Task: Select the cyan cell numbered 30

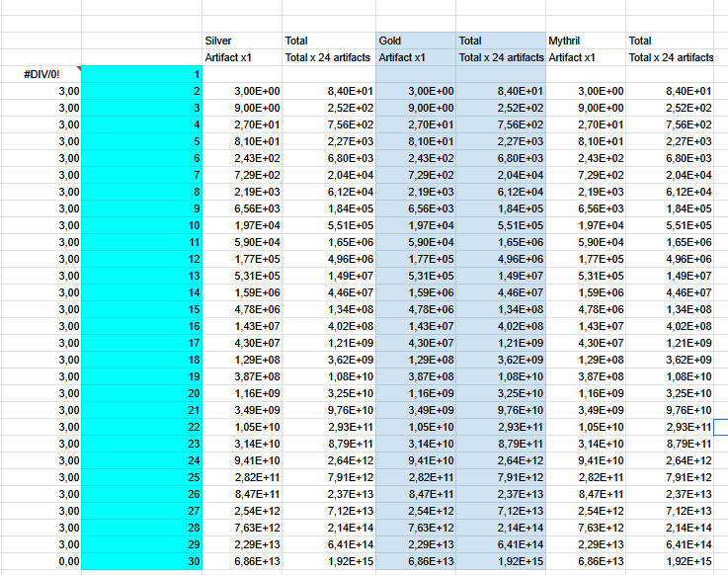Action: (141, 561)
